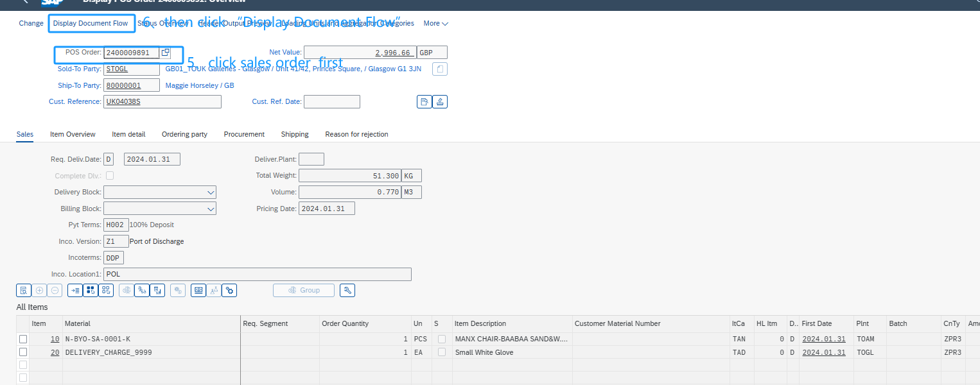Click the stamp icon near Cust. Ref. Date

point(440,101)
